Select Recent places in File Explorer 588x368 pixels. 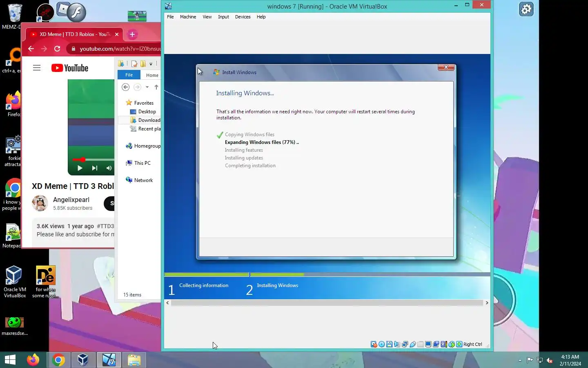(x=145, y=129)
